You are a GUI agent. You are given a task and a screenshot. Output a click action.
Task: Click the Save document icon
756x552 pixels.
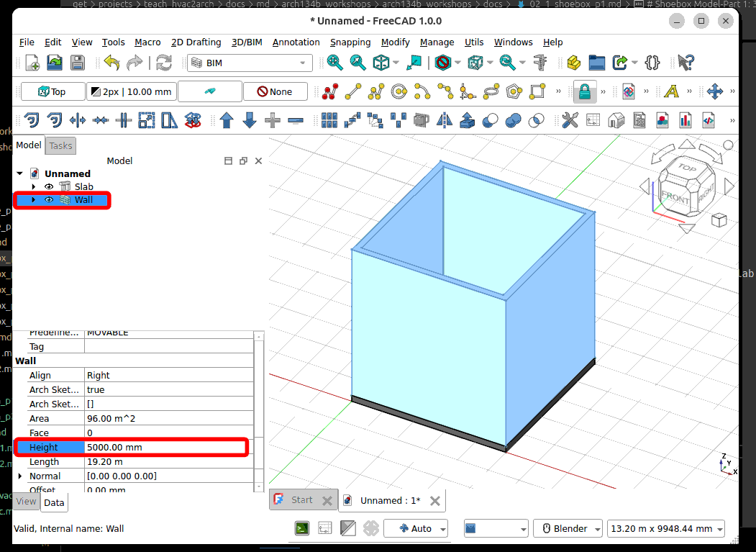click(77, 63)
